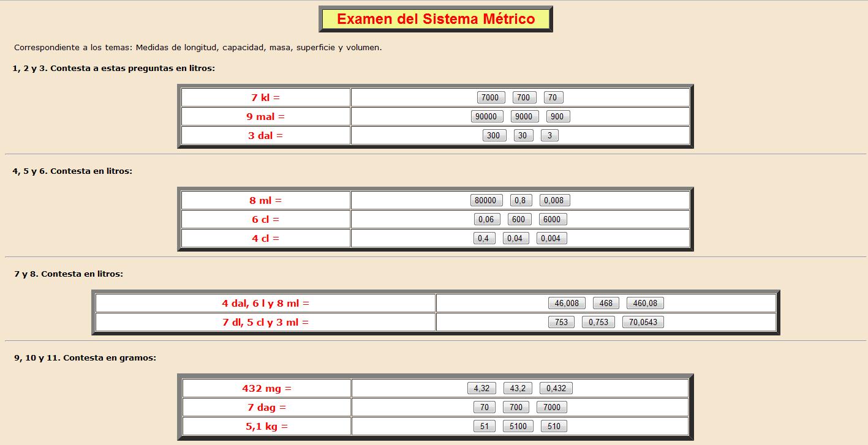Click the heading '4, 5 y 6. Contesta en litros'

tap(72, 171)
